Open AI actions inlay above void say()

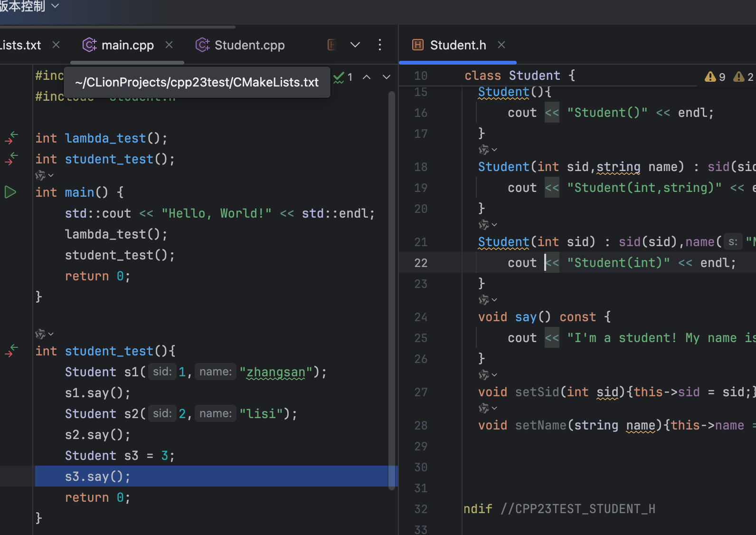pos(488,300)
